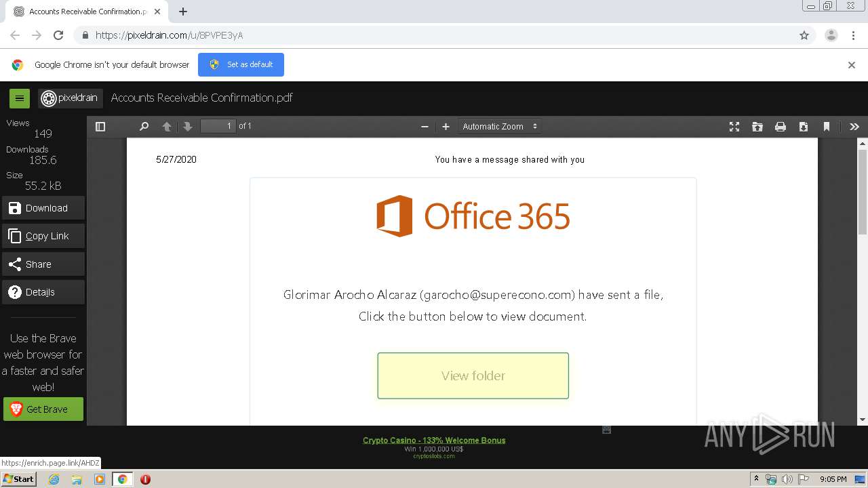Viewport: 868px width, 488px height.
Task: Click the Copy Link button
Action: (x=43, y=236)
